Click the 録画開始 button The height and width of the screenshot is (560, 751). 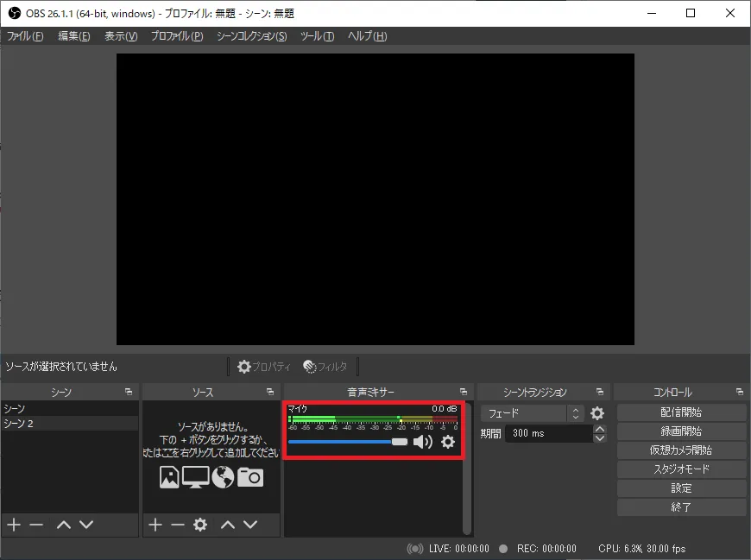click(x=681, y=431)
